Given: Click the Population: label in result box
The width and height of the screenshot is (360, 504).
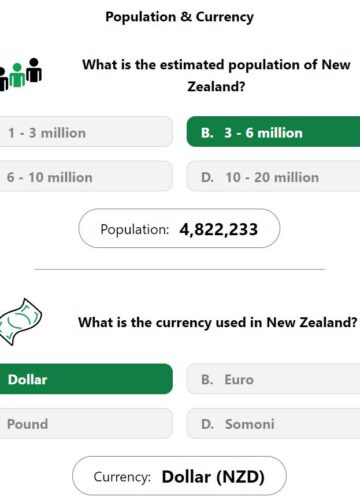Looking at the screenshot, I should 135,229.
